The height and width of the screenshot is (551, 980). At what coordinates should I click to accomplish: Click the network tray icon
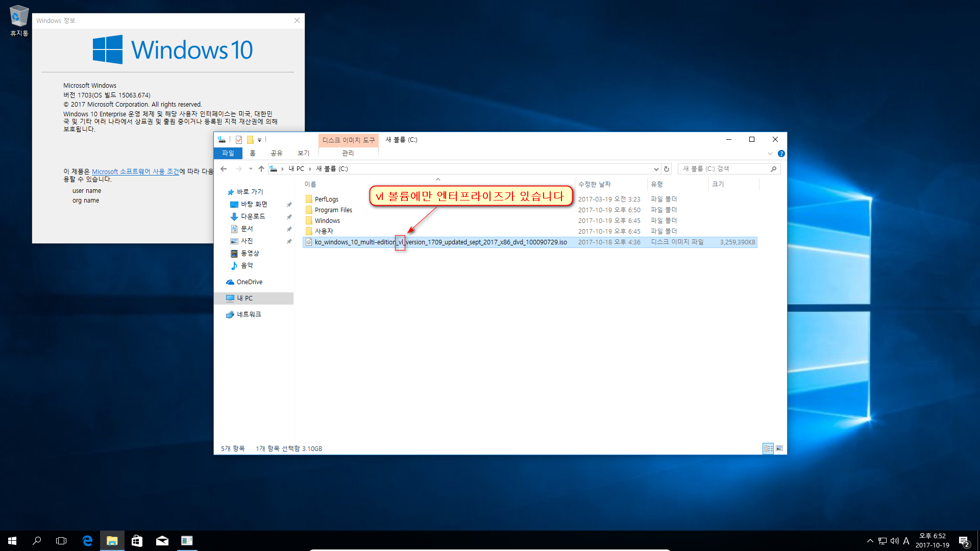[883, 541]
